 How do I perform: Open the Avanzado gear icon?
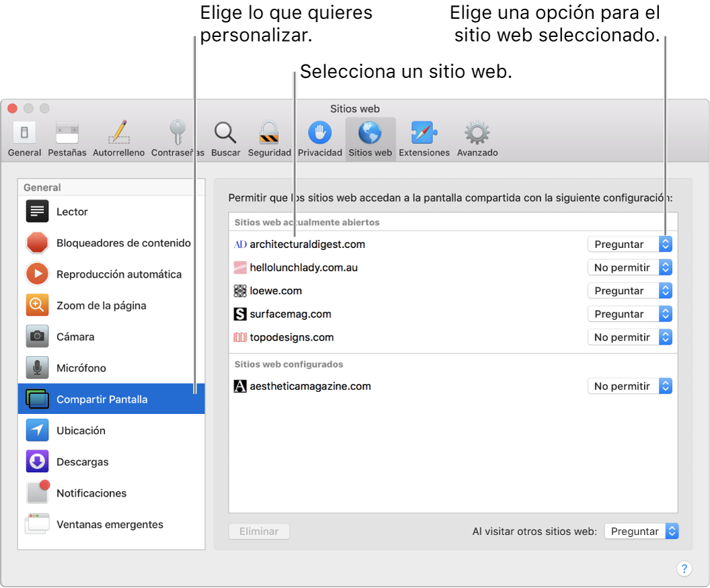477,132
